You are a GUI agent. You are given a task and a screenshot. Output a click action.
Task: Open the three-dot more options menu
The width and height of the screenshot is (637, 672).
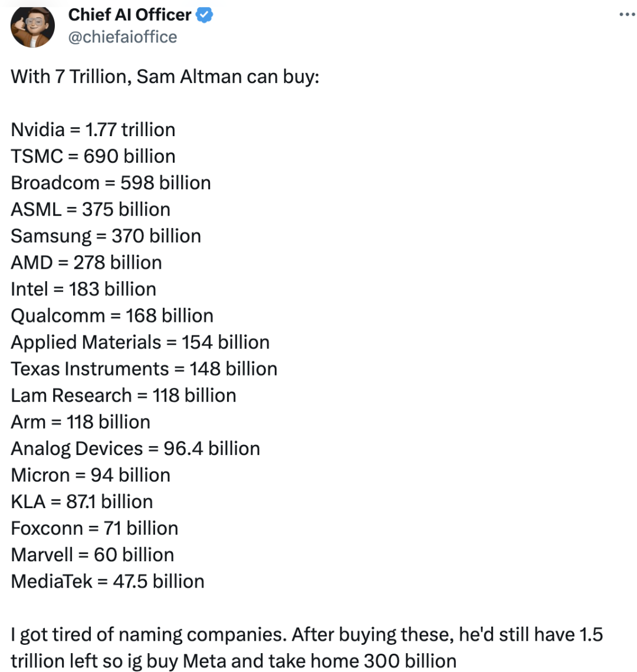click(626, 15)
